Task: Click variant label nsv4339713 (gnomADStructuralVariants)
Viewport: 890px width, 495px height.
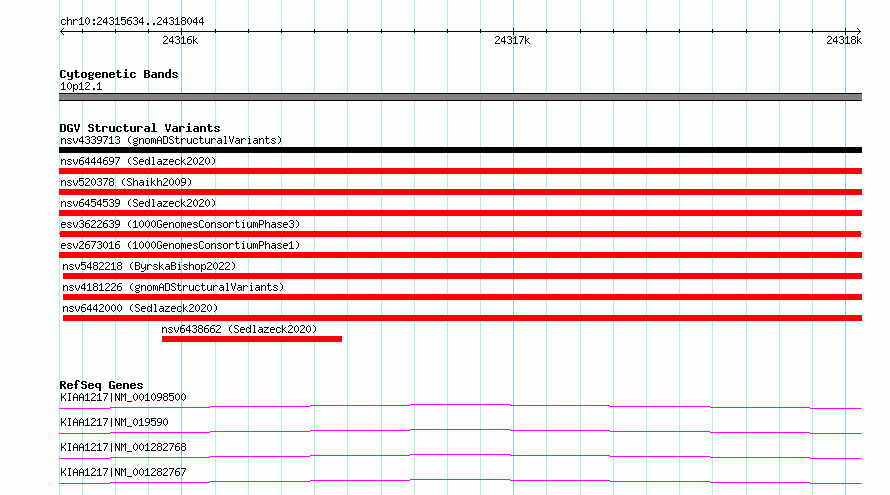Action: (171, 140)
